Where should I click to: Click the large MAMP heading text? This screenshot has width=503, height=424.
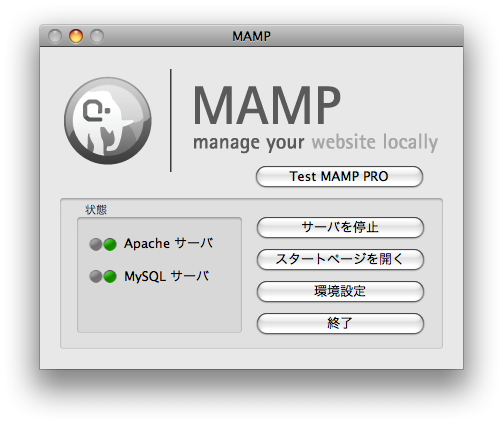coord(267,105)
